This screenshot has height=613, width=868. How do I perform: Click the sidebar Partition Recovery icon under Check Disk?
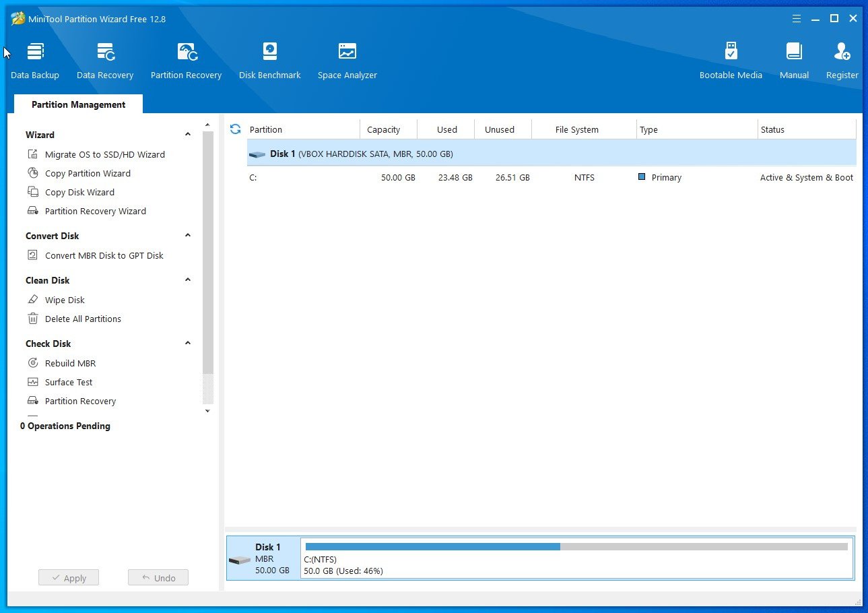click(x=32, y=401)
